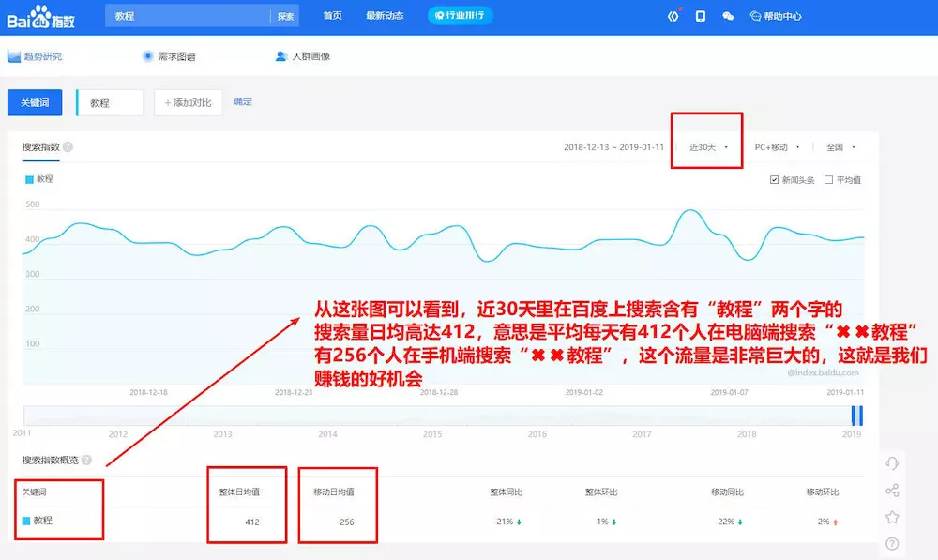Click 2014 on the year timeline
Screen dimensions: 938x560
click(x=327, y=434)
